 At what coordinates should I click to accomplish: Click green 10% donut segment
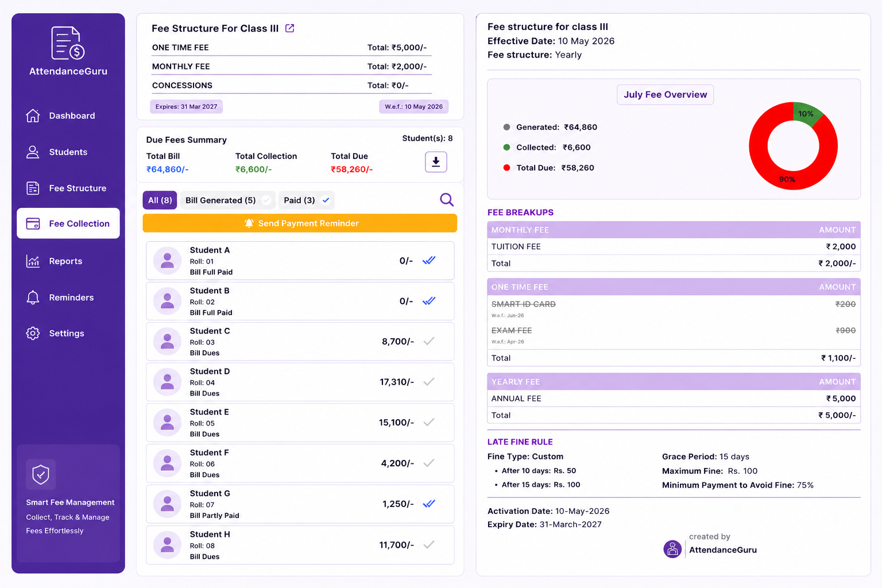tap(807, 113)
